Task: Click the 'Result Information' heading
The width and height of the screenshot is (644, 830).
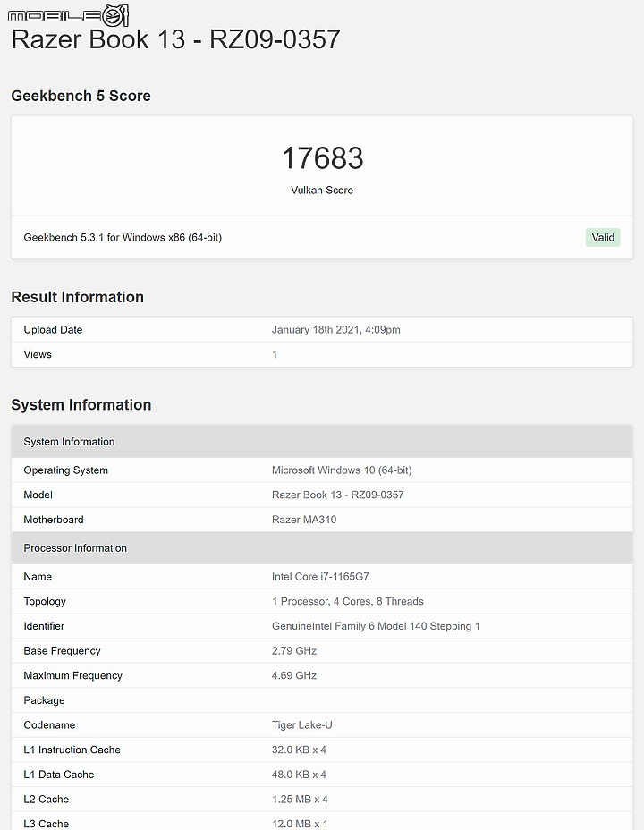Action: (77, 297)
